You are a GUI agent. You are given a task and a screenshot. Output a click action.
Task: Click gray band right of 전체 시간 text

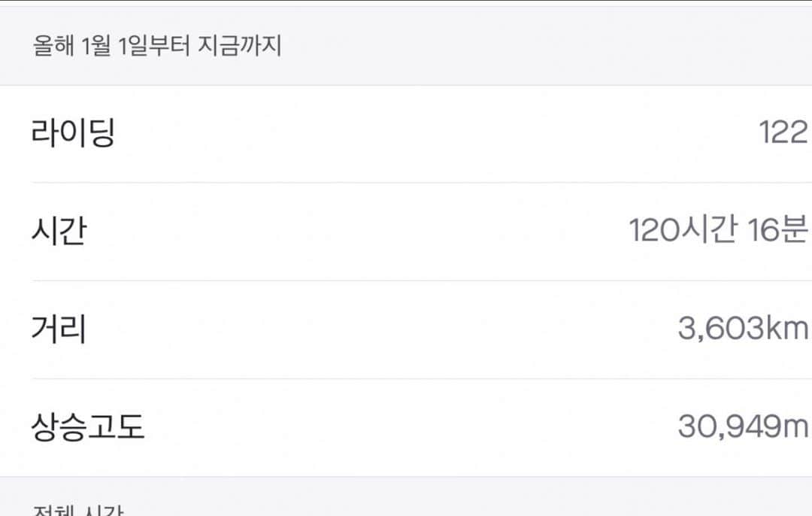point(466,497)
